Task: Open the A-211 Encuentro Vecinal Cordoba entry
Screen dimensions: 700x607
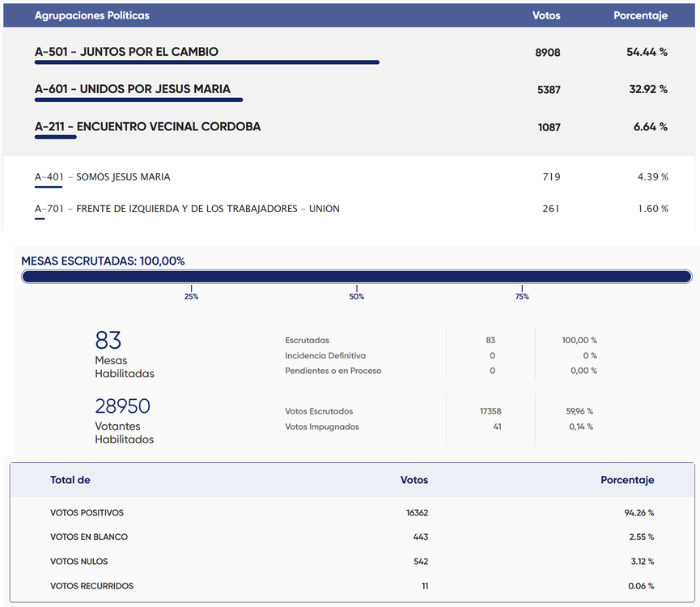Action: [x=147, y=127]
